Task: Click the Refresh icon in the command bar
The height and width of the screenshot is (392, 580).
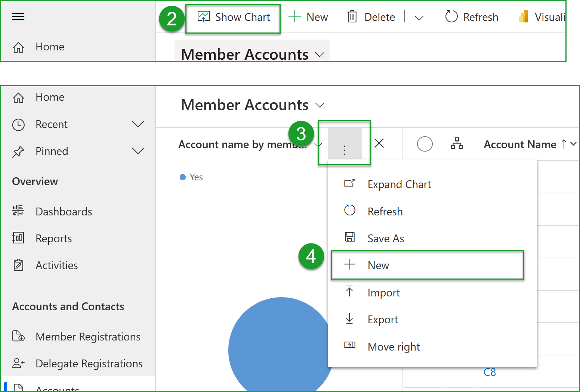Action: click(451, 16)
